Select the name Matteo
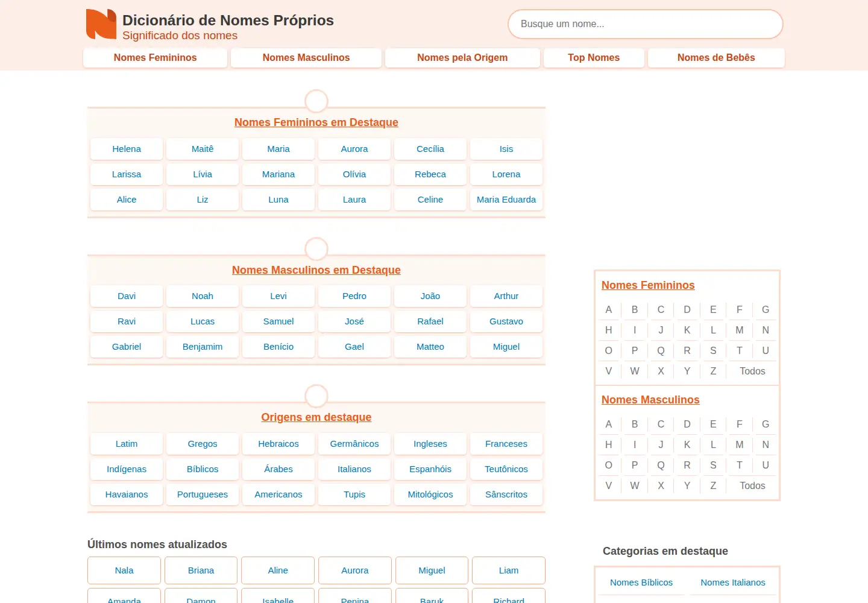 click(430, 347)
